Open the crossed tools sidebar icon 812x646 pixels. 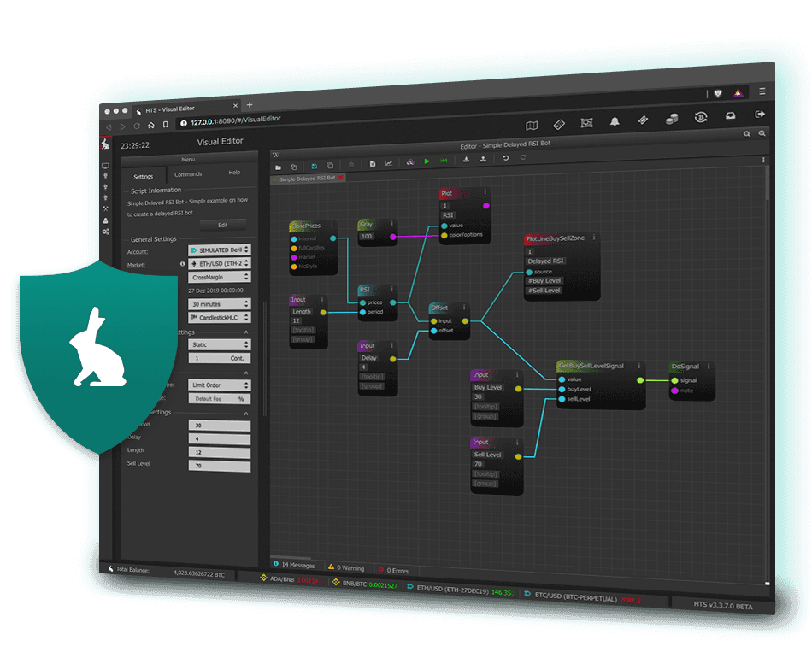click(x=106, y=209)
